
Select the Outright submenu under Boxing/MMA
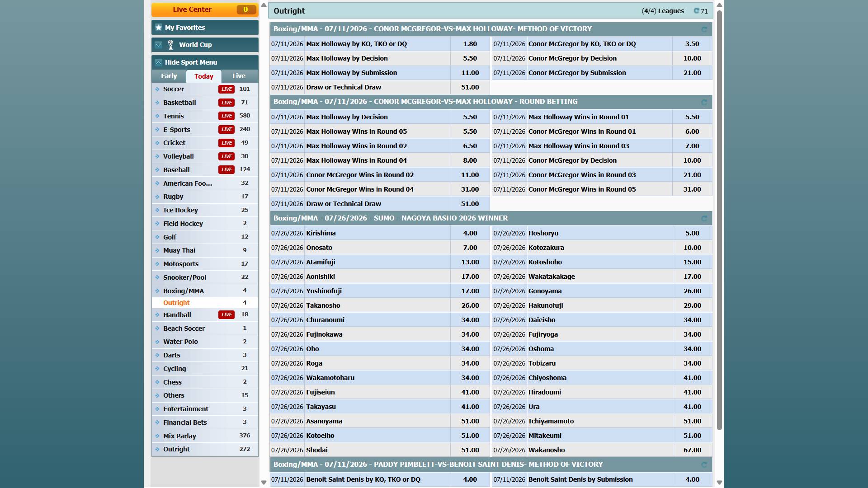pos(205,303)
